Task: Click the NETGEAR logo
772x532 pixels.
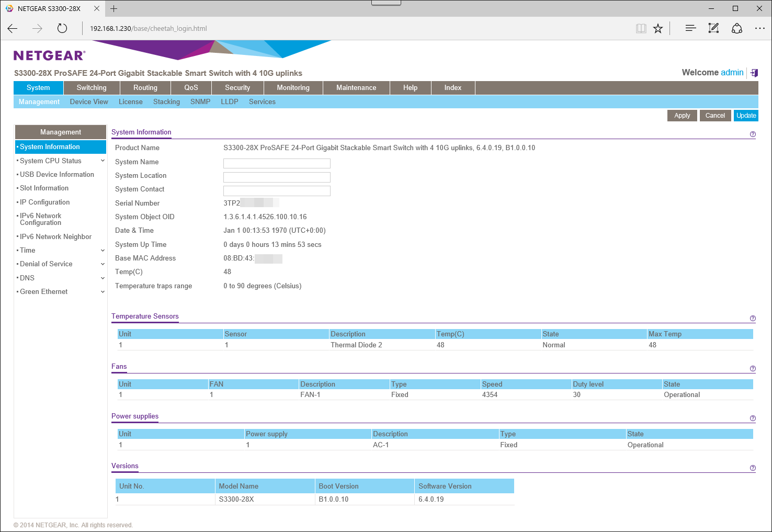Action: [x=49, y=55]
